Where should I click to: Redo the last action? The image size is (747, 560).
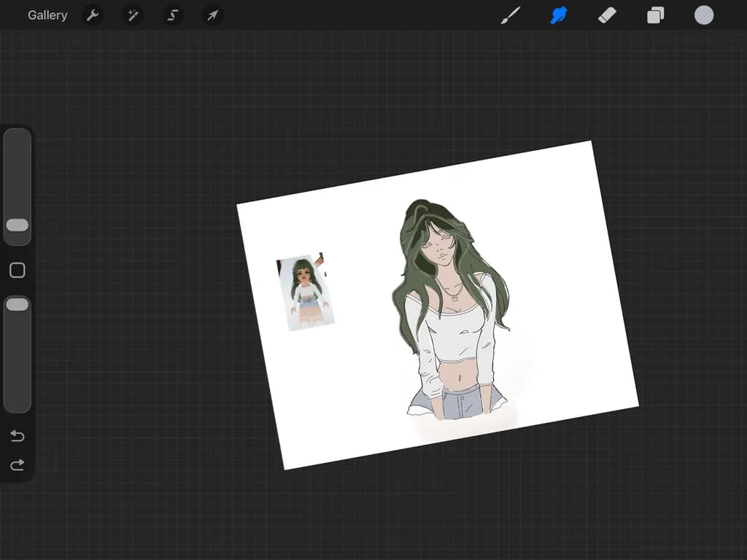point(18,464)
